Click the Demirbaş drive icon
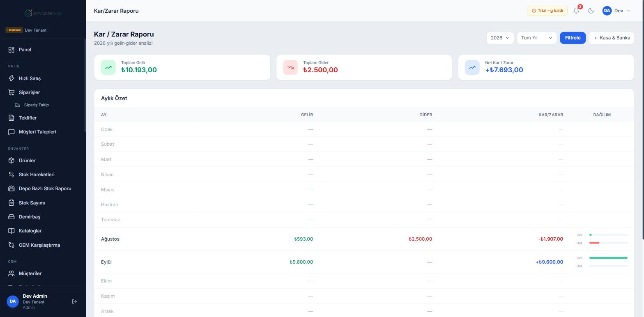The image size is (644, 317). coord(11,217)
